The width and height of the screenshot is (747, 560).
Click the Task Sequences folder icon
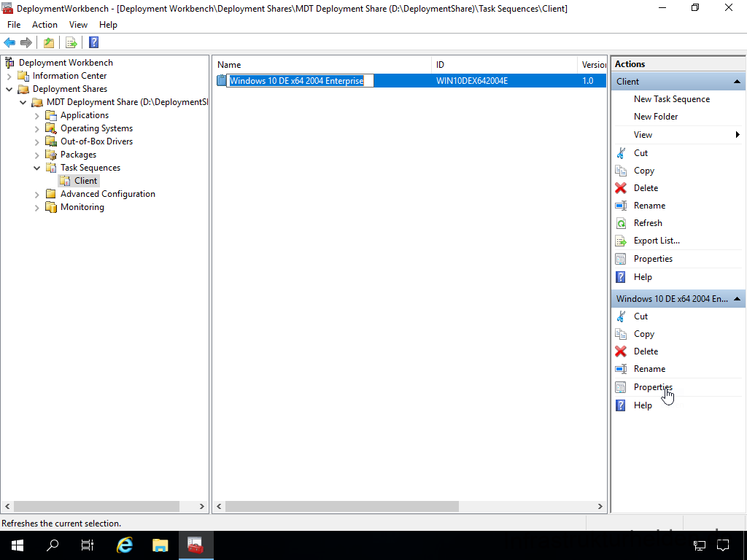51,168
